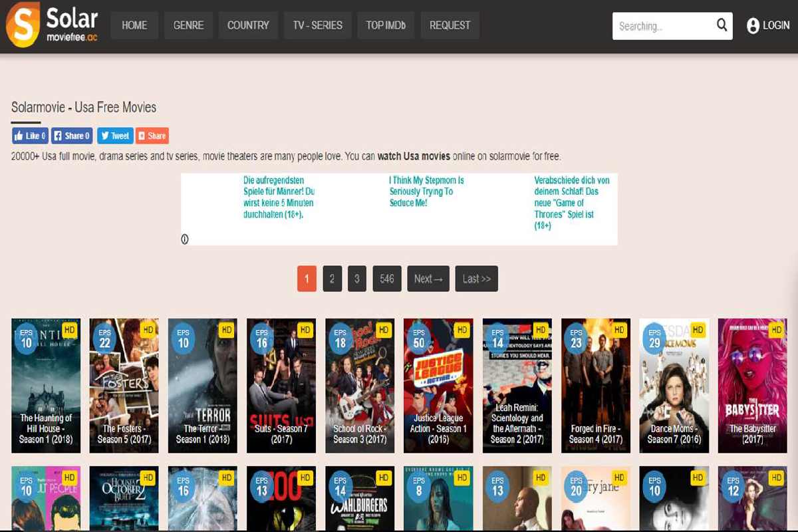This screenshot has height=532, width=798.
Task: Click EPS 50 badge on Justice League Action
Action: point(419,338)
